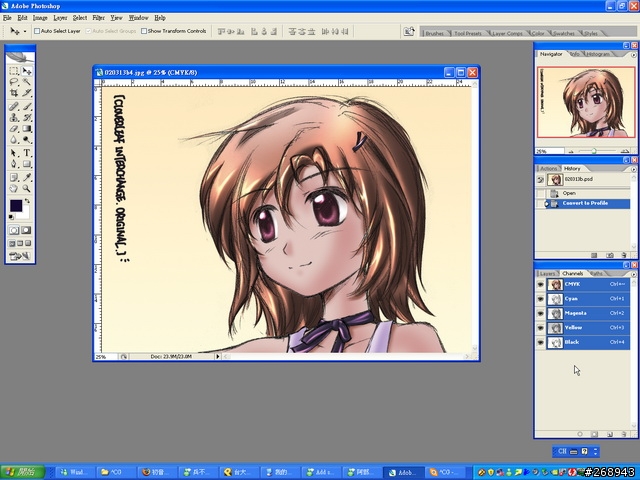
Task: Hide the Black channel eye
Action: 540,342
